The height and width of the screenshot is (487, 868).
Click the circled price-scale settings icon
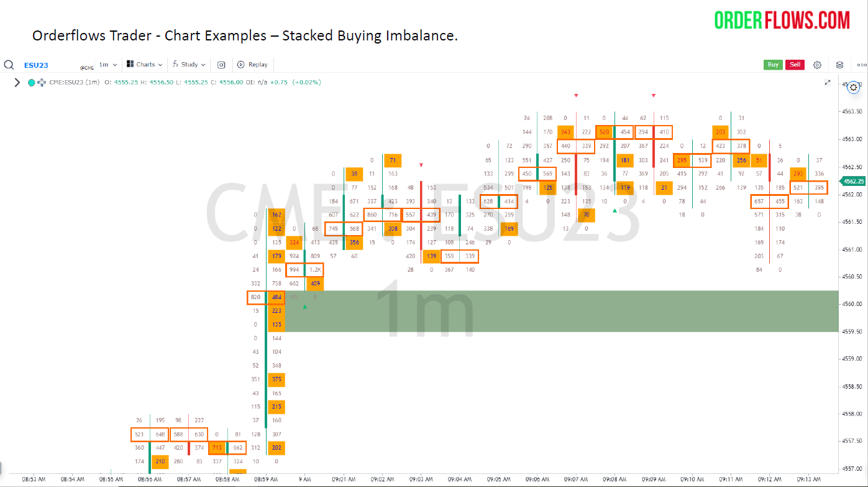pyautogui.click(x=854, y=87)
